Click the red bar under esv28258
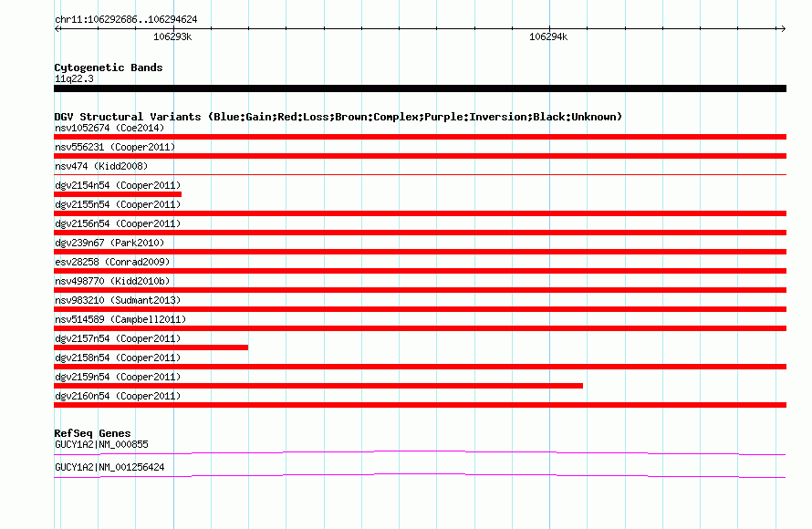The image size is (812, 529). pos(420,271)
